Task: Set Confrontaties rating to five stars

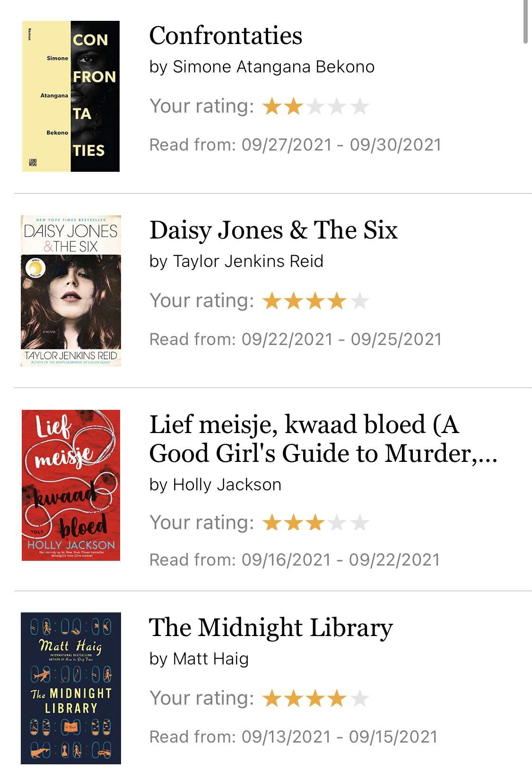Action: click(360, 106)
